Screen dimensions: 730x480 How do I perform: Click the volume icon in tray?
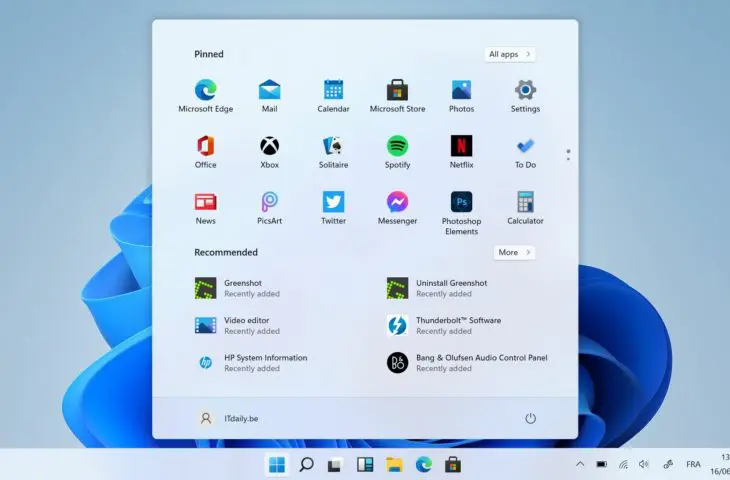644,464
